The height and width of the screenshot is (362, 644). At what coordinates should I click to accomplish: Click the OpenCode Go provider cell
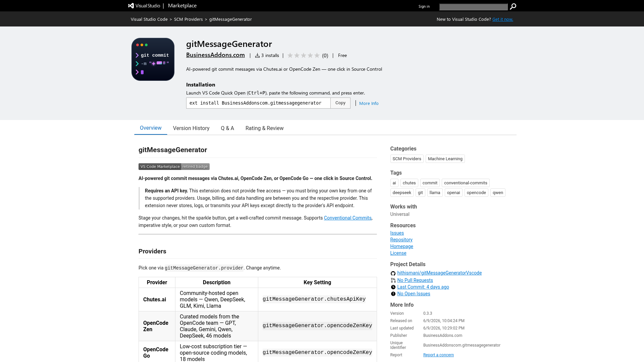pos(157,352)
